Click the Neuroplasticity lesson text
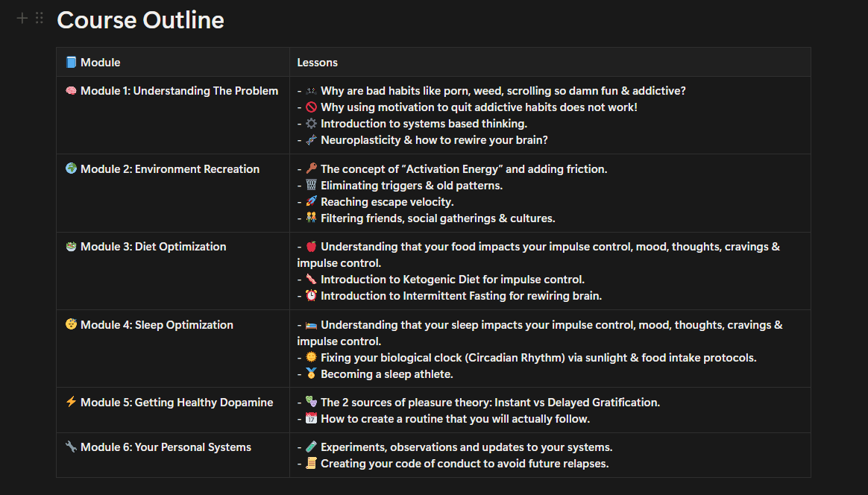Screen dimensions: 868x495 (434, 140)
